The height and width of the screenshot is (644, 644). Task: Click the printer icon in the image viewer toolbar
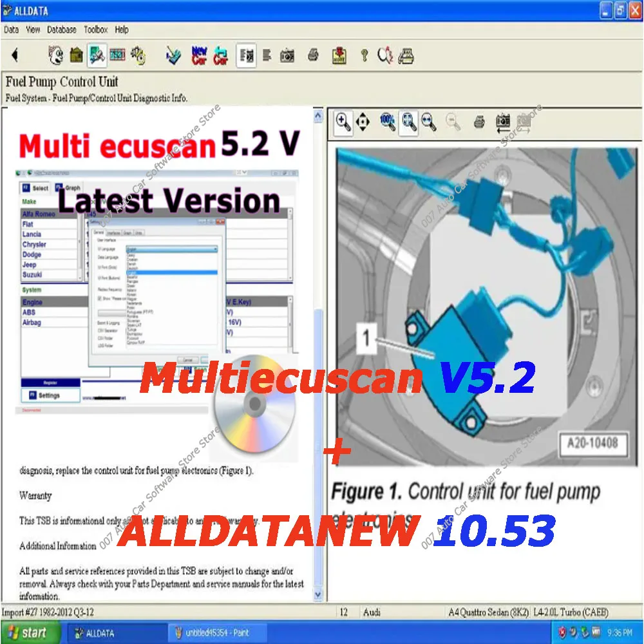pyautogui.click(x=479, y=121)
